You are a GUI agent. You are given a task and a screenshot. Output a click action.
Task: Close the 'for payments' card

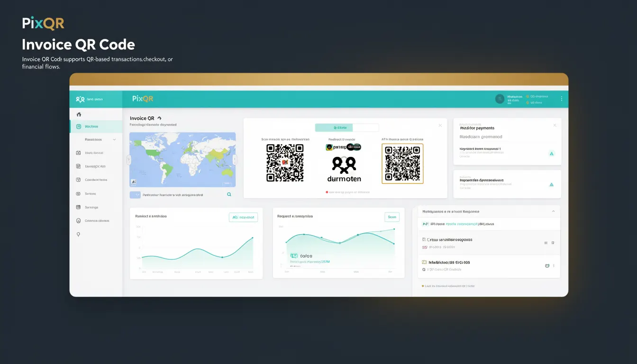(555, 125)
